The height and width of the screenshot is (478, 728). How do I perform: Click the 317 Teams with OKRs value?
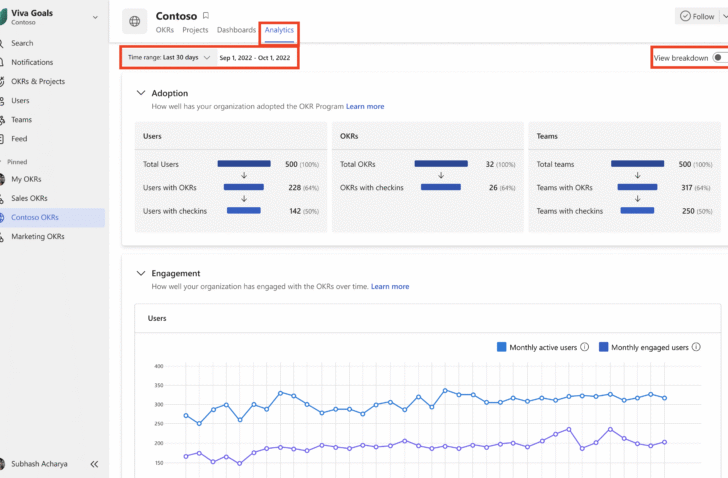coord(687,187)
